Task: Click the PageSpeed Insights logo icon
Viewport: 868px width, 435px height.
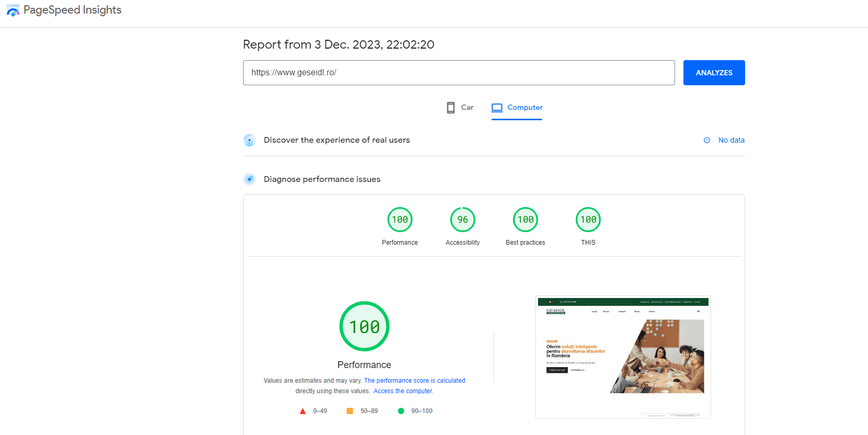Action: coord(13,10)
